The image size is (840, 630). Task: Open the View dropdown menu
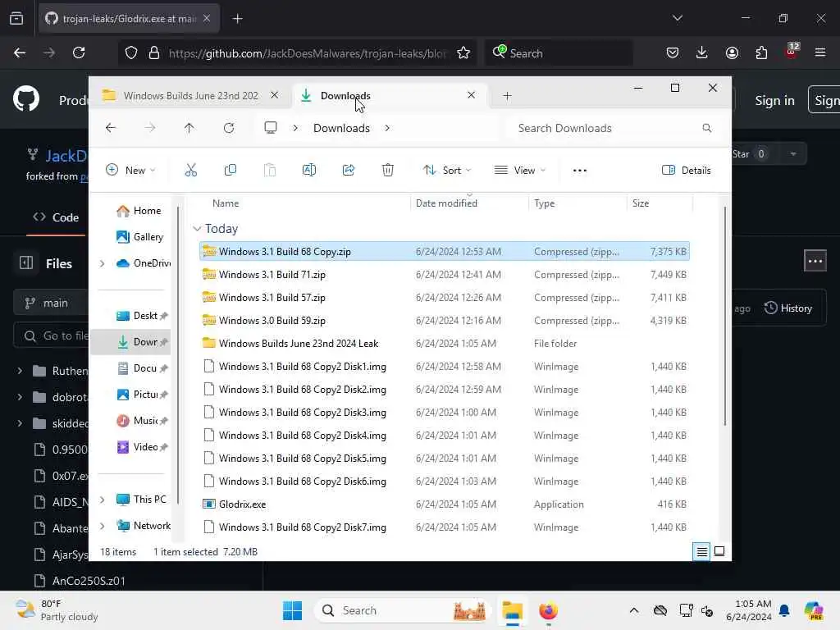(x=519, y=171)
